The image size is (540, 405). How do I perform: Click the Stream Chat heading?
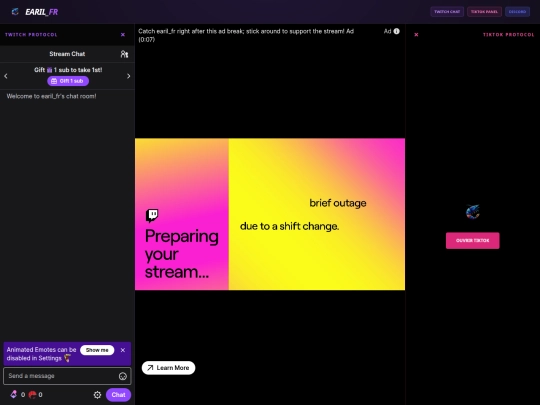[67, 54]
